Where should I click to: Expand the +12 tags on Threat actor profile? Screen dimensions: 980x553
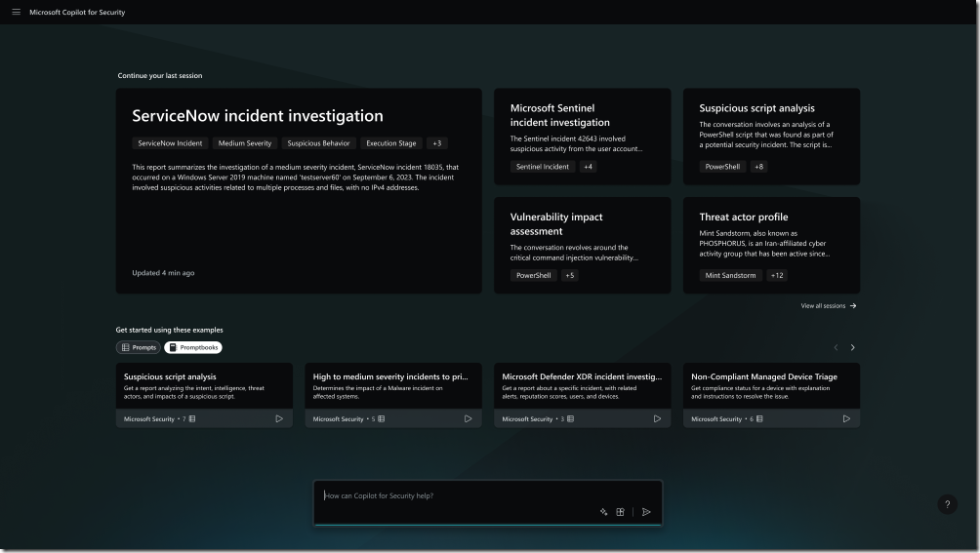(777, 276)
